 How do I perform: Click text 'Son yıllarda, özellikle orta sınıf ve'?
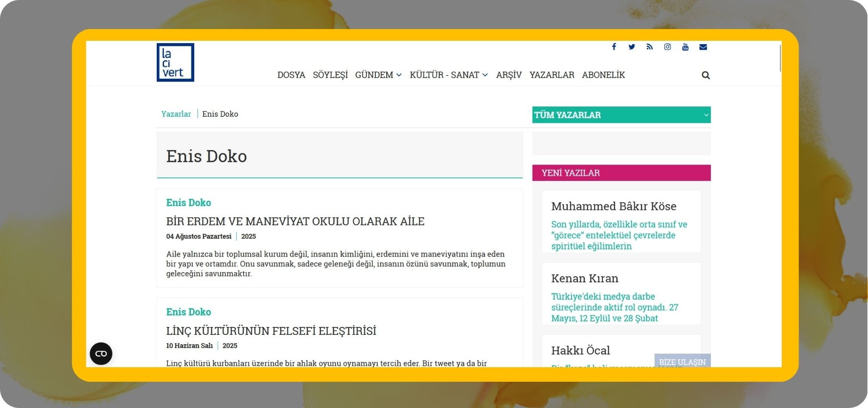pos(619,224)
